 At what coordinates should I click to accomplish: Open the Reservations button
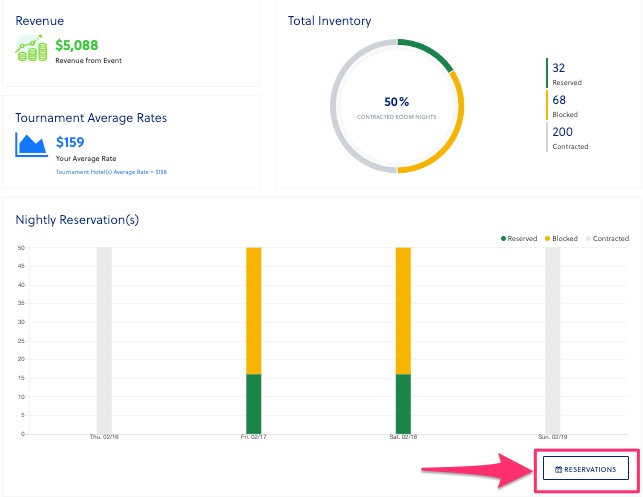click(x=585, y=469)
